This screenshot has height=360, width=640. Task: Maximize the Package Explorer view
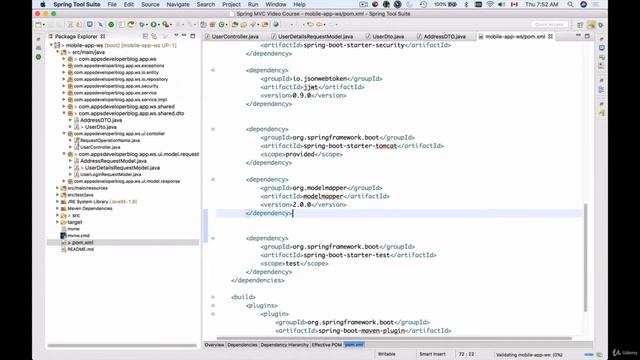click(x=193, y=36)
